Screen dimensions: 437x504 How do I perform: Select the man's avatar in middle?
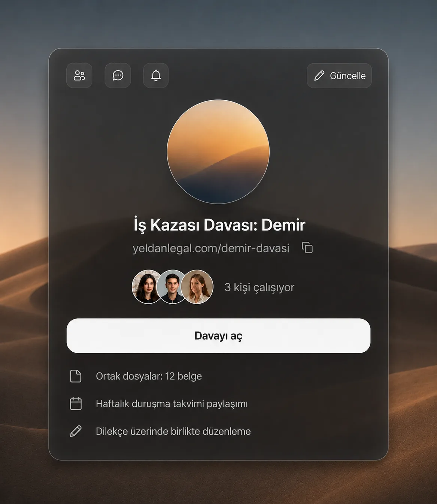click(x=172, y=287)
